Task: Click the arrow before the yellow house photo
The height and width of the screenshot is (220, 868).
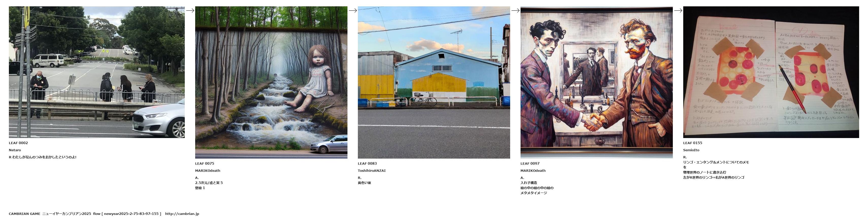Action: (353, 10)
